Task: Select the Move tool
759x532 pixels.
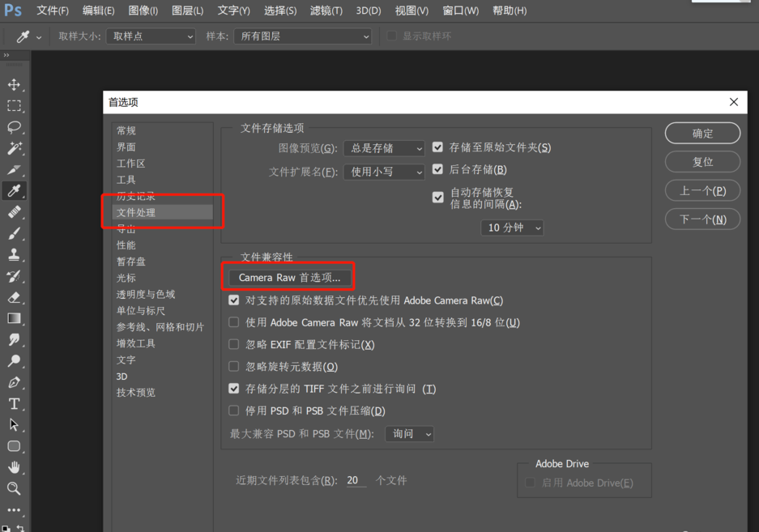Action: pyautogui.click(x=14, y=85)
